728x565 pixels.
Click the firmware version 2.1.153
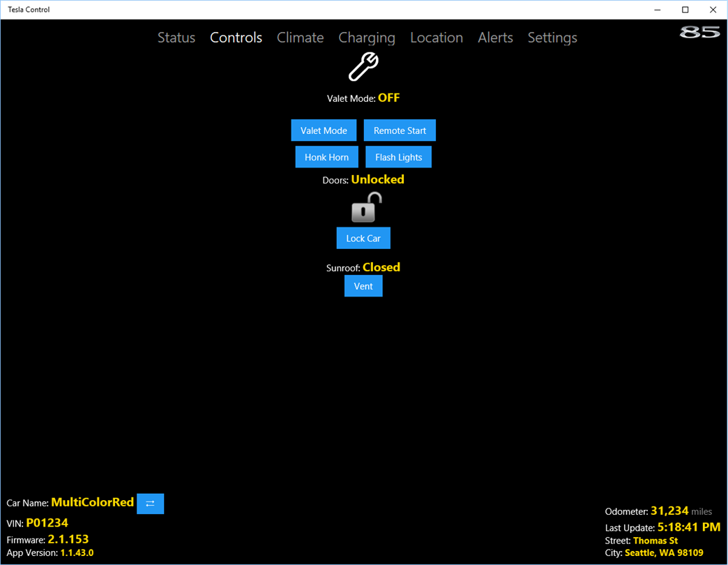coord(68,539)
